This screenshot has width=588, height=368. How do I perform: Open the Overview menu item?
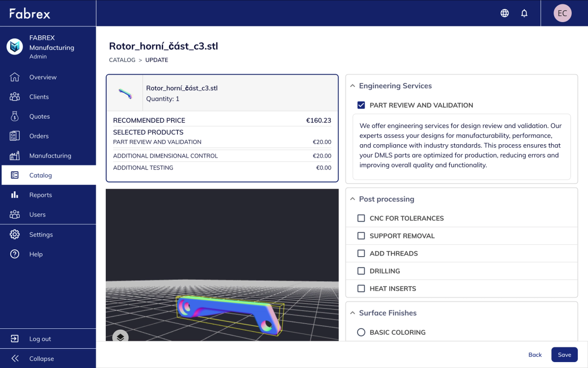pyautogui.click(x=48, y=77)
